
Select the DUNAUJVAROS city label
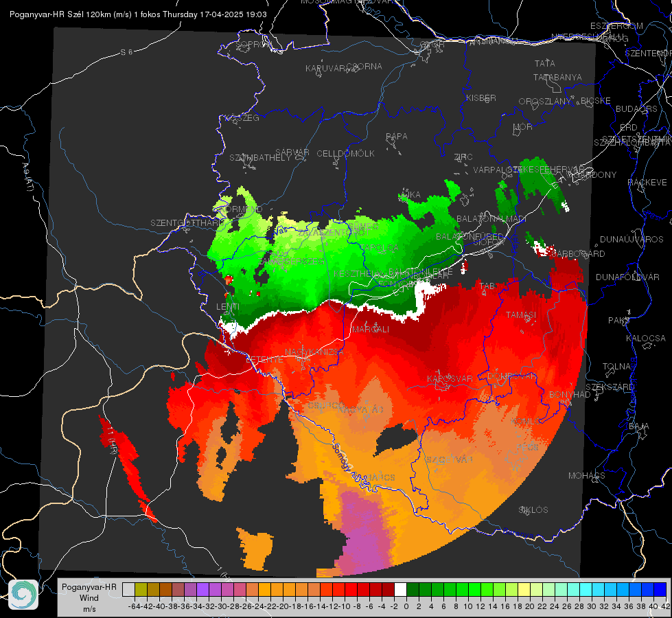(x=632, y=240)
